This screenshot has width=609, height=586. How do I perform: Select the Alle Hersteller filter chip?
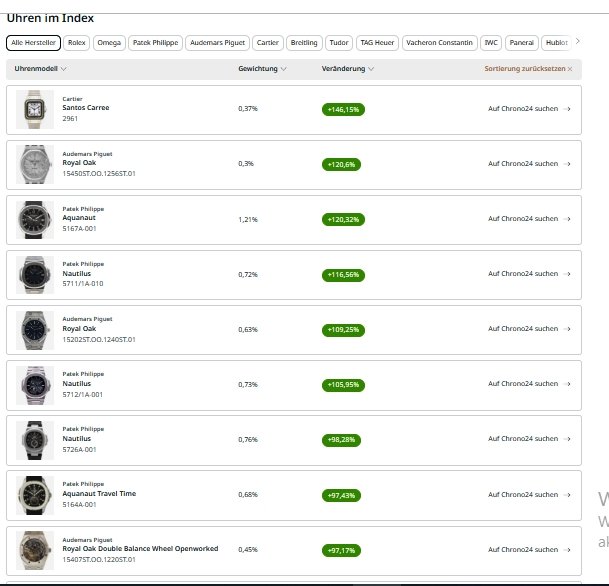click(33, 43)
